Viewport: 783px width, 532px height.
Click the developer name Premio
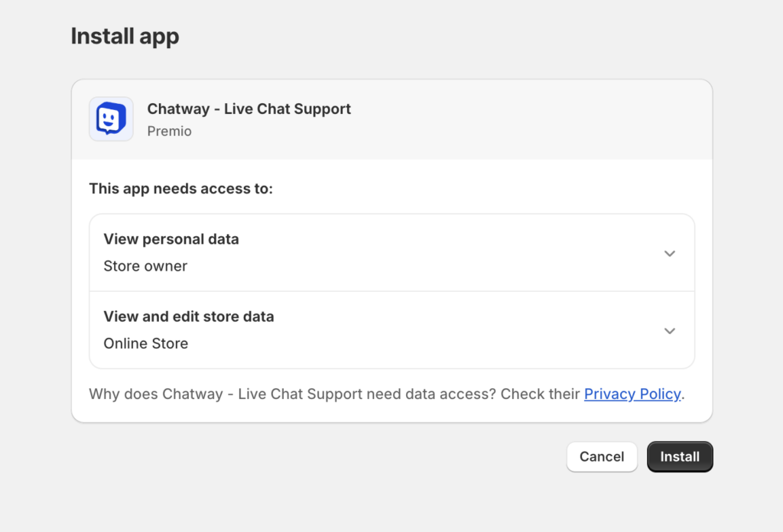click(x=170, y=131)
